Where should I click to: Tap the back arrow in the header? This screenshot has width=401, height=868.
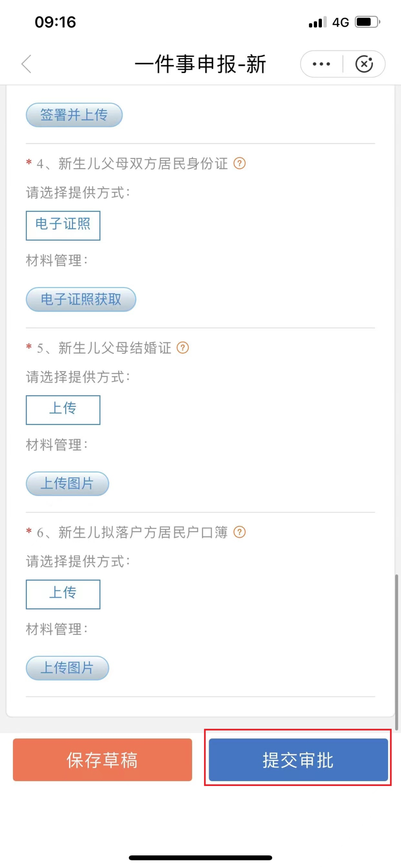[x=27, y=64]
